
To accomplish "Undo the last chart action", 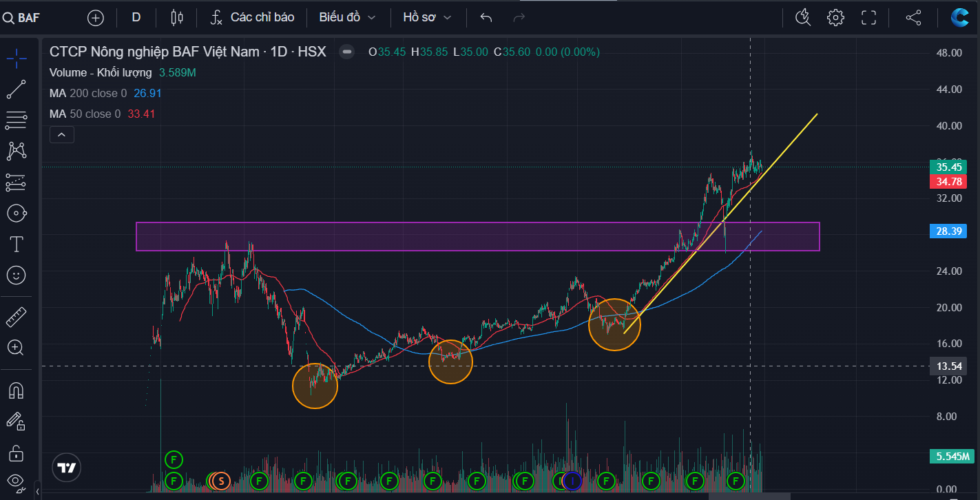I will pos(486,17).
